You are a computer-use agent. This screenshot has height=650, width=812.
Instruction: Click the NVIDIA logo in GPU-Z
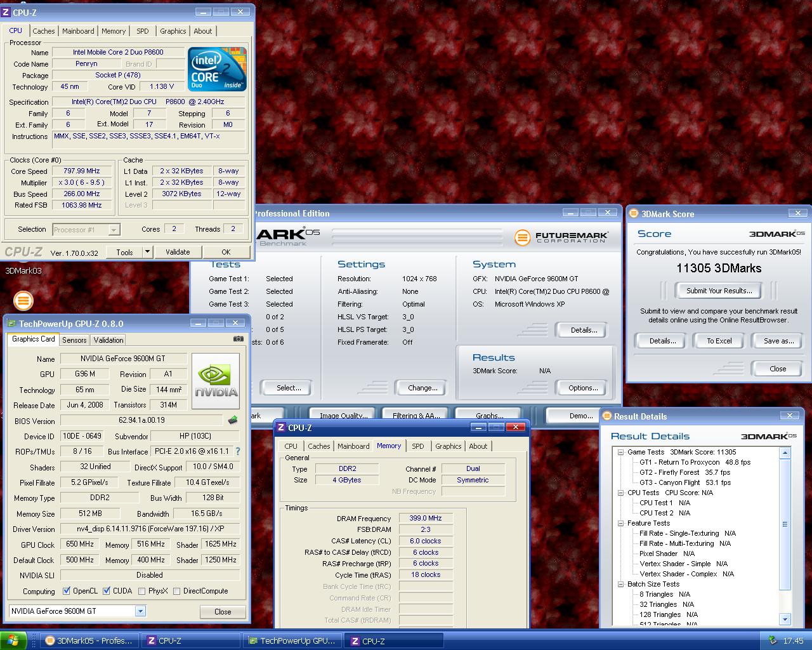(216, 381)
